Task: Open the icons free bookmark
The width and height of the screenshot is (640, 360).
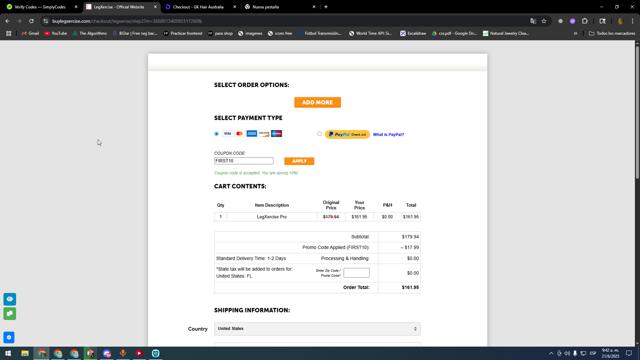Action: [280, 33]
